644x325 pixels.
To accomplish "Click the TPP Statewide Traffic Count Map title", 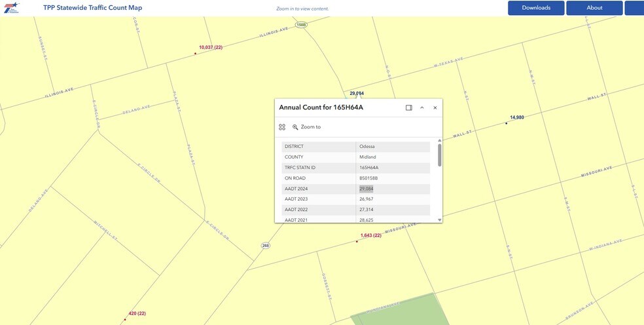I will (93, 8).
